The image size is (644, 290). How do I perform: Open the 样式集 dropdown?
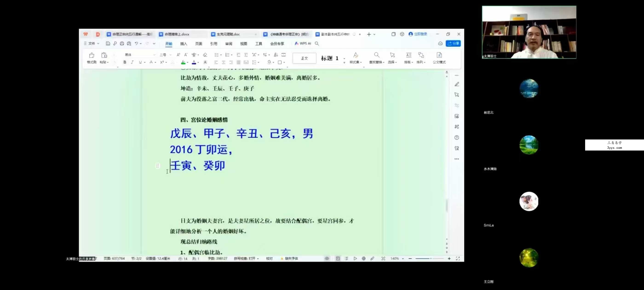[356, 62]
